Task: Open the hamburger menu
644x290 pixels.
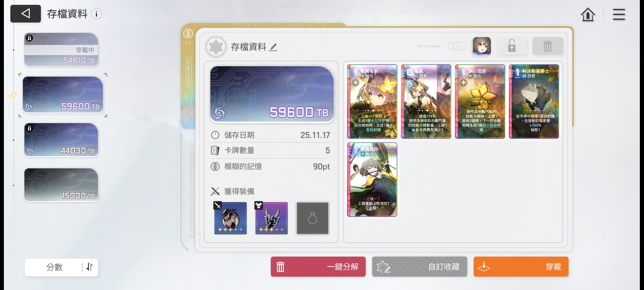Action: point(619,14)
